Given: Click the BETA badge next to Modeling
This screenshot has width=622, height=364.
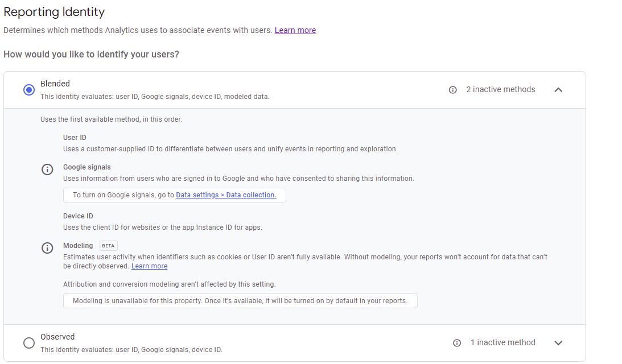Looking at the screenshot, I should [108, 246].
